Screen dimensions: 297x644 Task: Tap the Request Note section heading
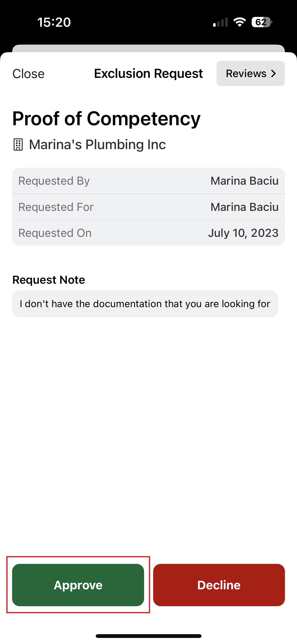(x=49, y=280)
